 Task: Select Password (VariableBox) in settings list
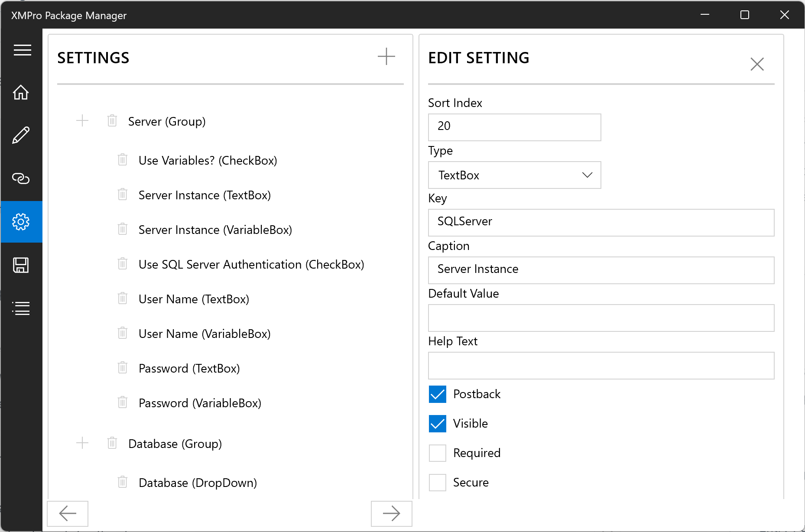[x=200, y=403]
